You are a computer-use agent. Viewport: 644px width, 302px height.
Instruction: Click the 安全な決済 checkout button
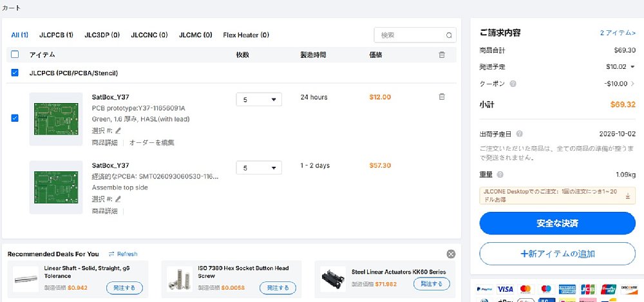(557, 223)
